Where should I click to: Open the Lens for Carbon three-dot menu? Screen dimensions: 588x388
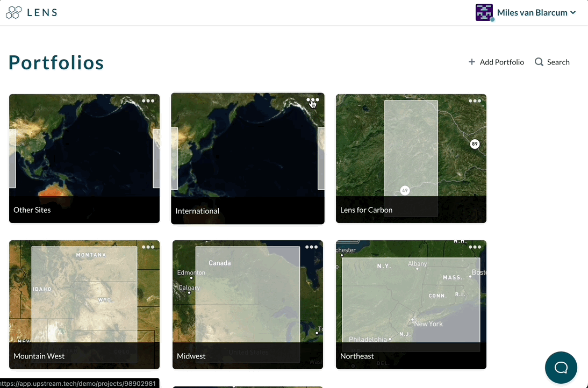click(475, 101)
